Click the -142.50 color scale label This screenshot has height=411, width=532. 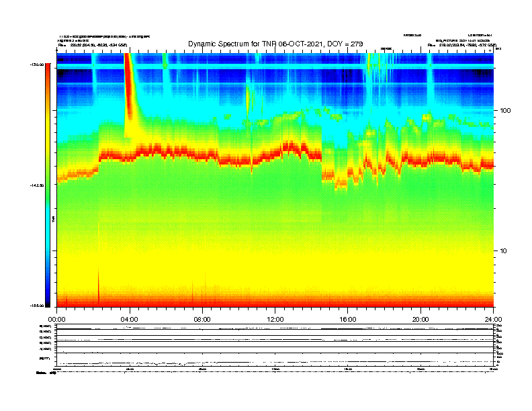pyautogui.click(x=37, y=185)
